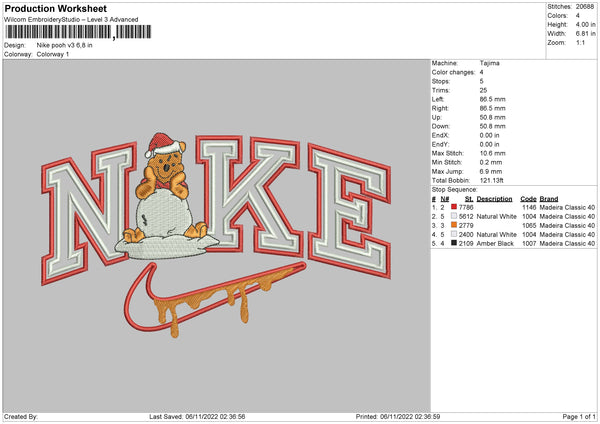Click 'Natural White' in stop row 4
This screenshot has width=600, height=424.
(497, 234)
